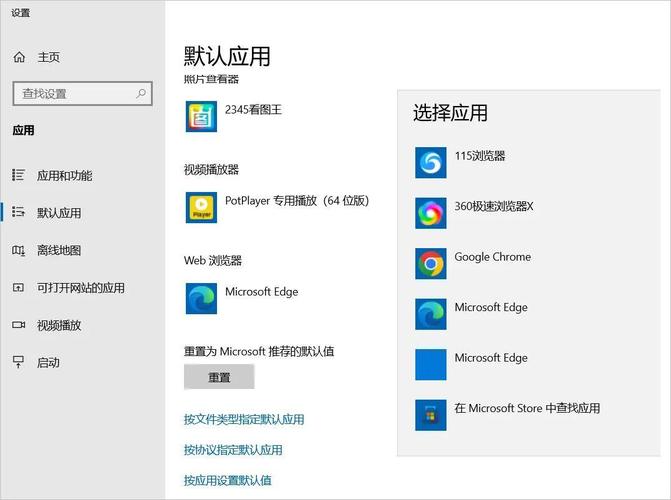Select 115浏览器 text in app chooser

click(x=480, y=156)
